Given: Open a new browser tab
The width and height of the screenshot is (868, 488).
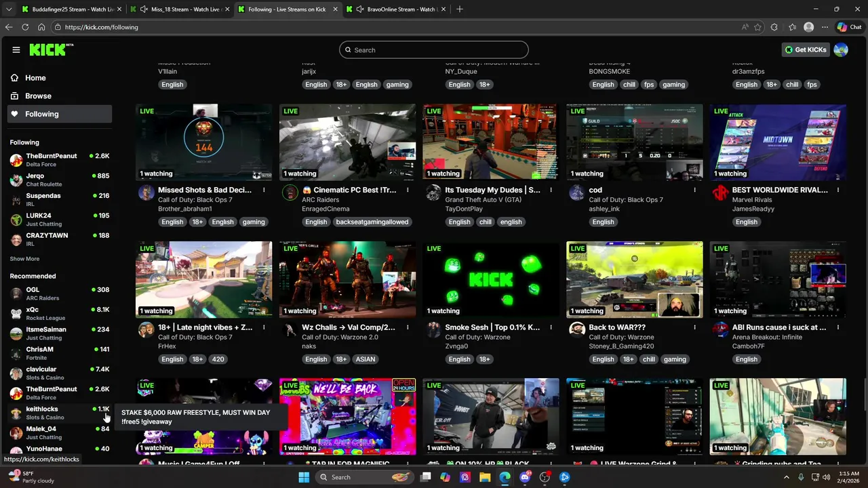Looking at the screenshot, I should tap(460, 9).
